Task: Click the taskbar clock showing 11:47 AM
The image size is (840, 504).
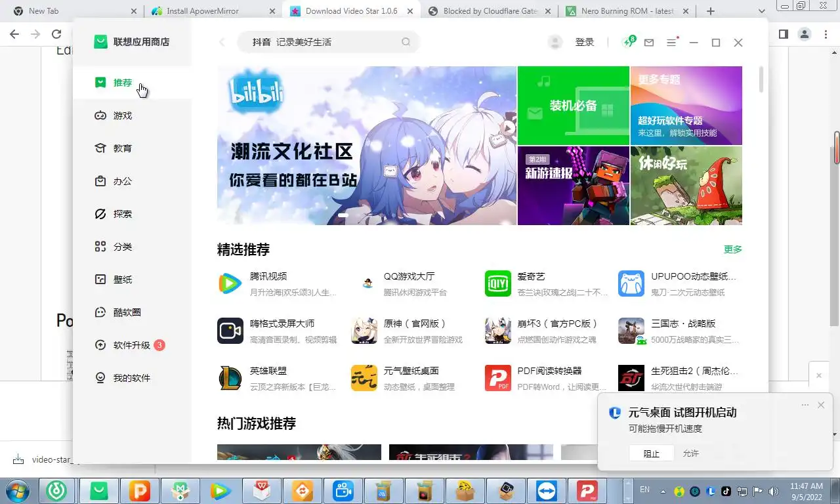Action: 807,491
